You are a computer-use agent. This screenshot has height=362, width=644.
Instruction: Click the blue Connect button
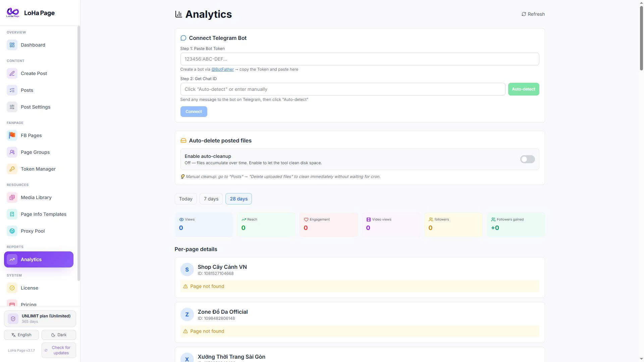pos(194,112)
